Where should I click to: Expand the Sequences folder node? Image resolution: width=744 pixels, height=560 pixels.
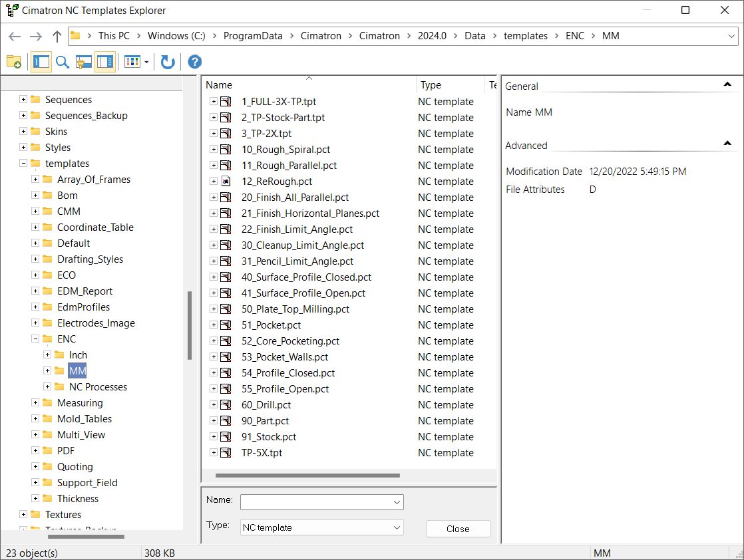coord(23,99)
